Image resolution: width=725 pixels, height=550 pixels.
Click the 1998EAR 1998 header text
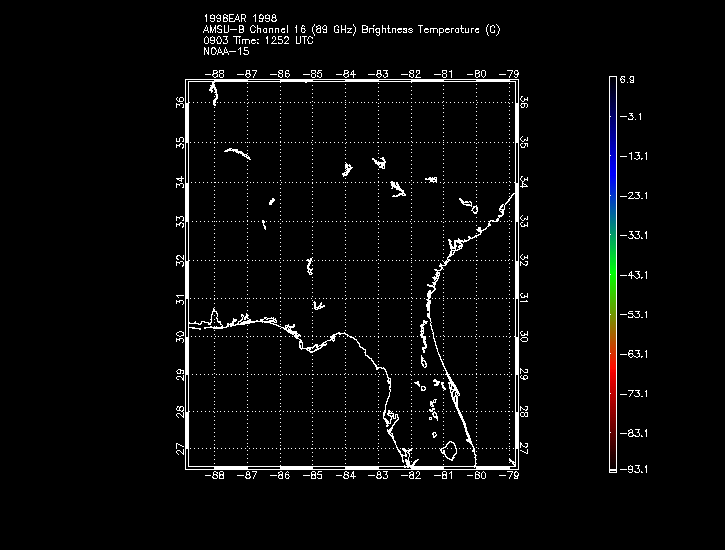[x=240, y=19]
